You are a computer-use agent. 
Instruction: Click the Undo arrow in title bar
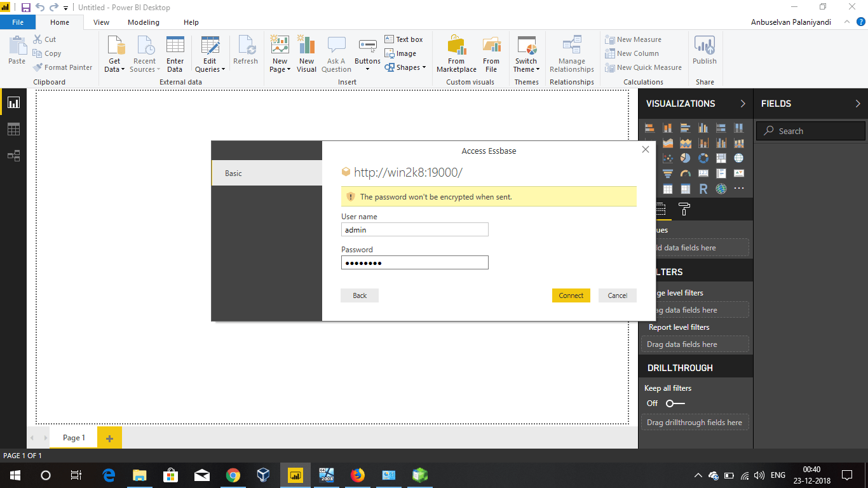[40, 8]
